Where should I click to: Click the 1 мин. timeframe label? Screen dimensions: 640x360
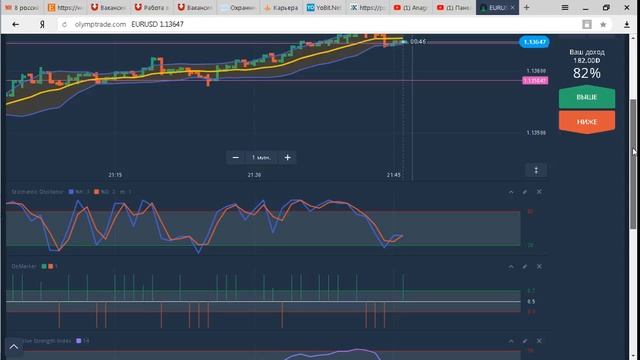(x=261, y=158)
